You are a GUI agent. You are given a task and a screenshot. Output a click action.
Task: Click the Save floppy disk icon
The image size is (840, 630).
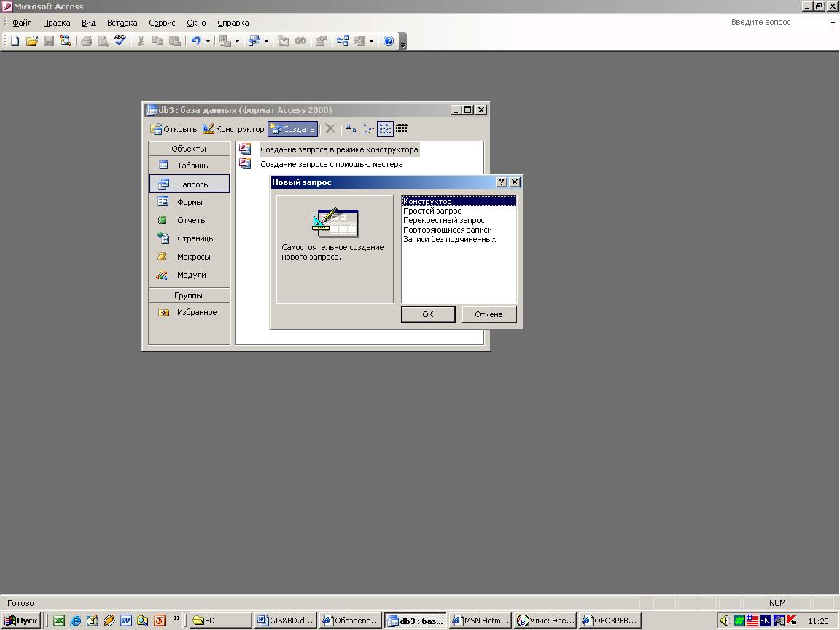pyautogui.click(x=49, y=41)
